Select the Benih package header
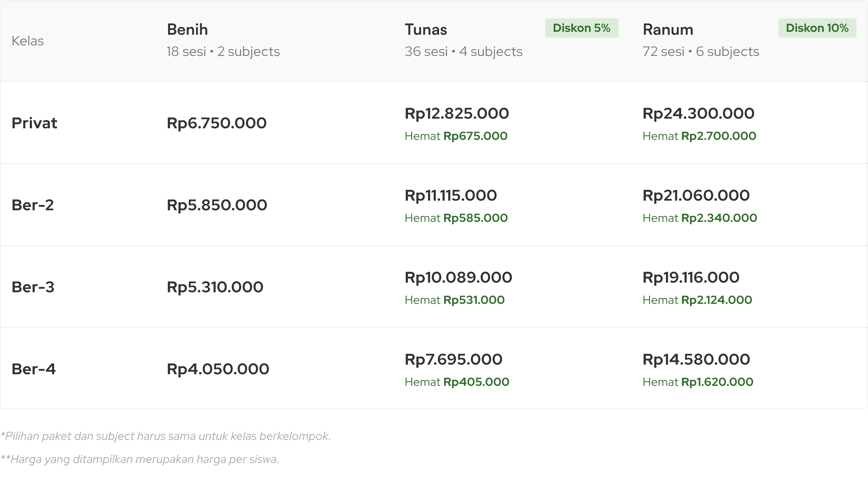This screenshot has height=490, width=868. click(x=187, y=30)
